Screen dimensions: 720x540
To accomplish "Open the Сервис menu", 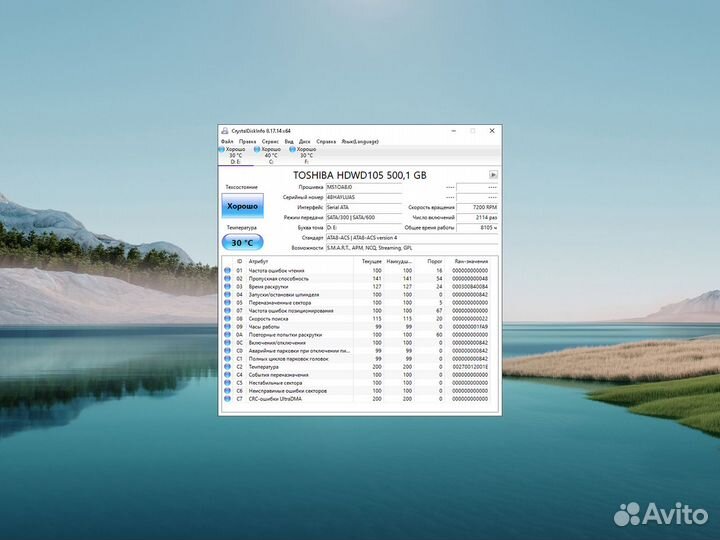I will pos(270,141).
